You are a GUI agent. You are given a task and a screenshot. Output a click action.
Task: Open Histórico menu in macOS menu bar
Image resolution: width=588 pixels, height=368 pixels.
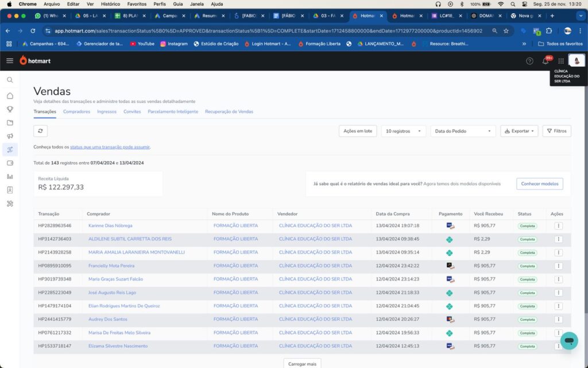110,4
